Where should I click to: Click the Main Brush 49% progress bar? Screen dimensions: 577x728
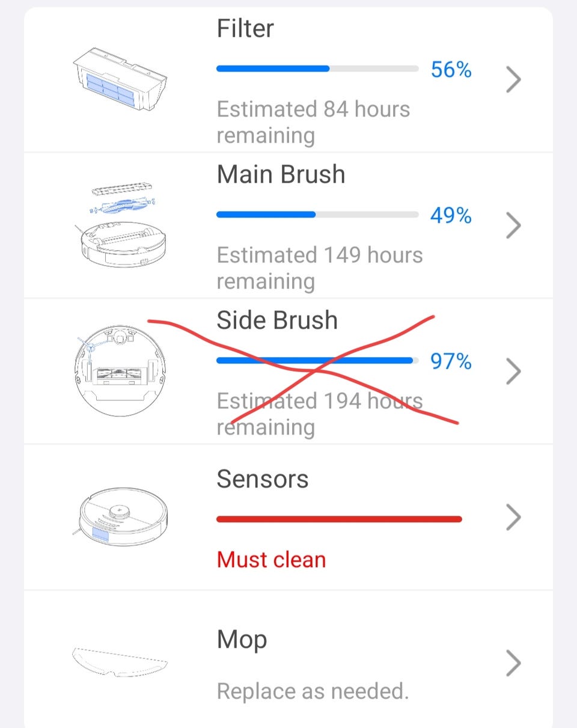point(317,215)
